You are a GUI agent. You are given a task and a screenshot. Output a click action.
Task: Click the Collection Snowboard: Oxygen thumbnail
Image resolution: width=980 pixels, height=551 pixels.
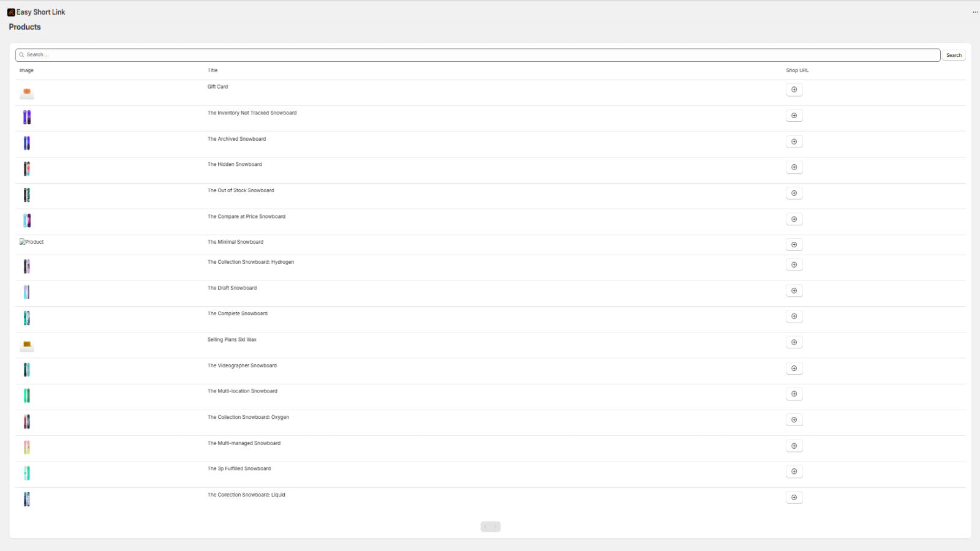point(27,421)
